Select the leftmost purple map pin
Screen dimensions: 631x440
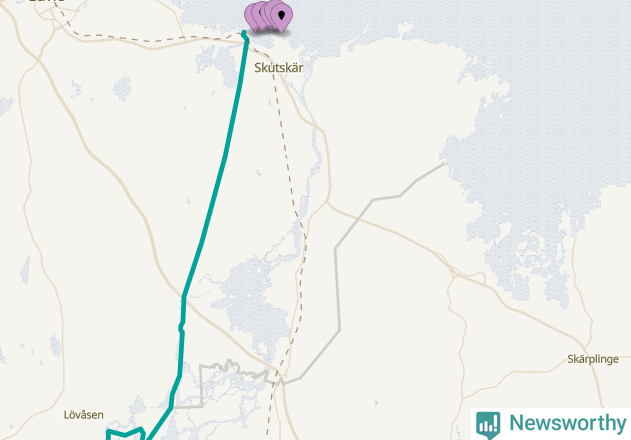click(x=248, y=17)
